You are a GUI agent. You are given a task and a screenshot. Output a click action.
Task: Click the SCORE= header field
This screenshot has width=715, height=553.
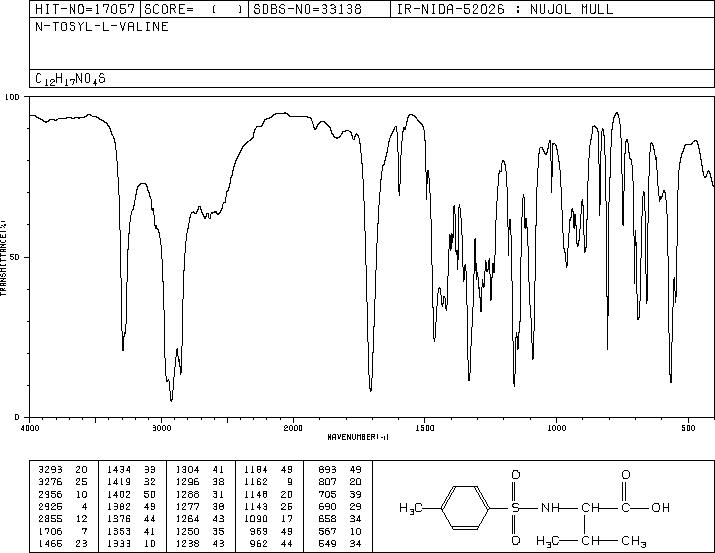pos(194,9)
